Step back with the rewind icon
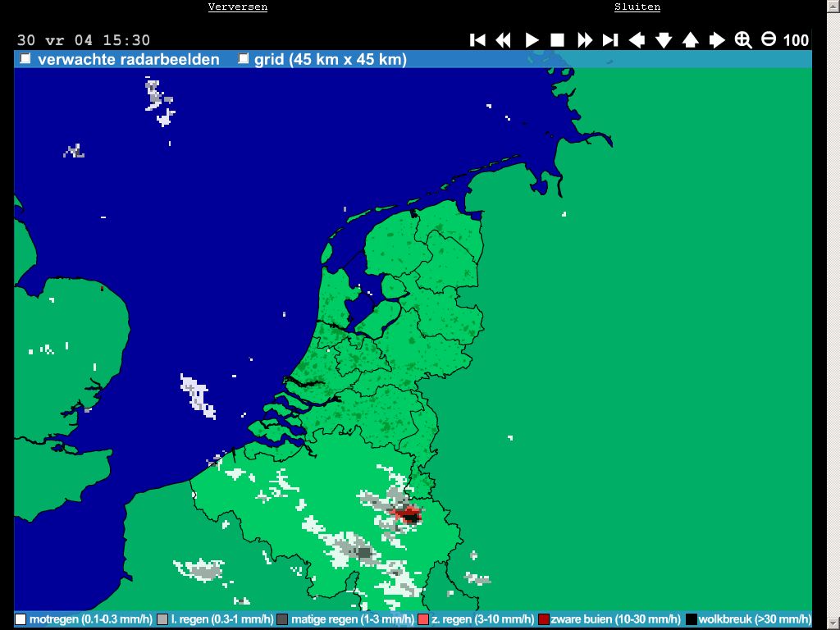The width and height of the screenshot is (840, 630). click(503, 40)
